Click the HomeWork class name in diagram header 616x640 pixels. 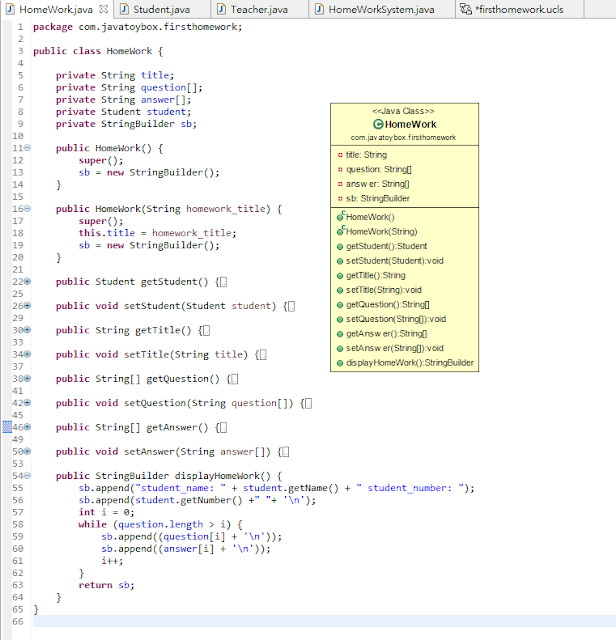point(410,124)
